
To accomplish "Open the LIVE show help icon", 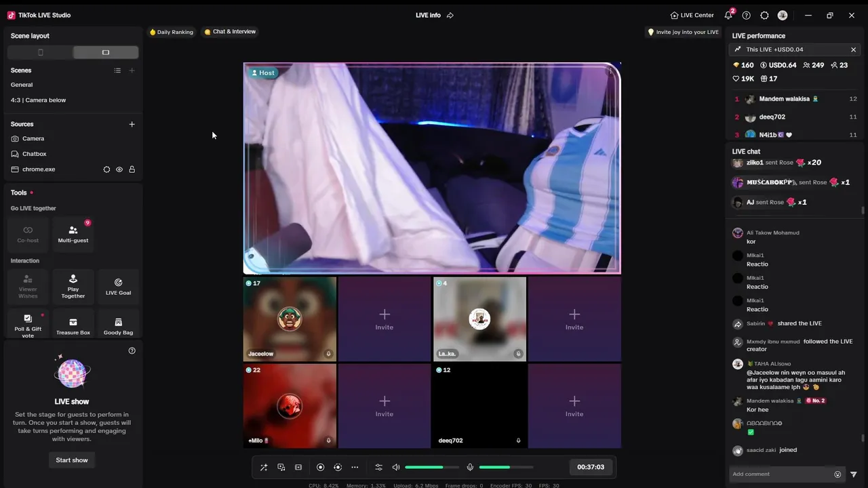I will coord(132,350).
